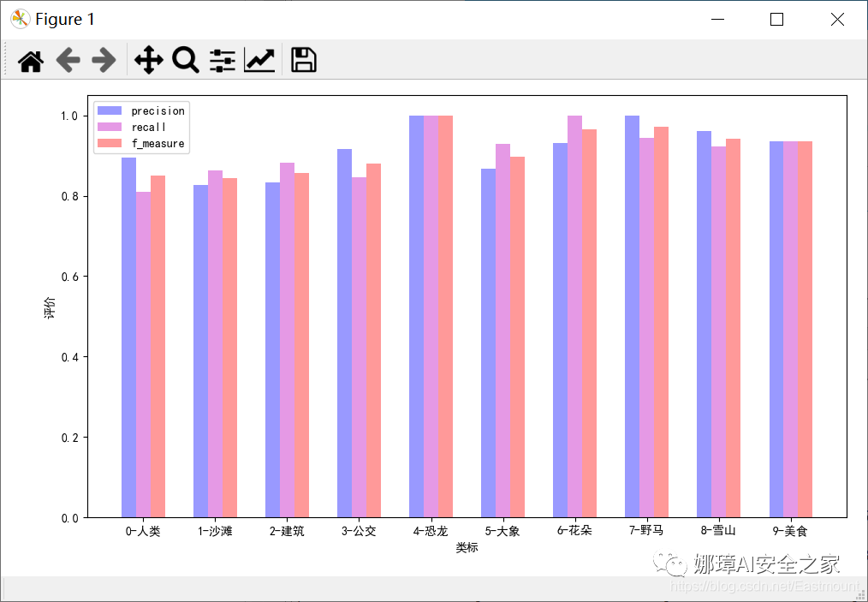This screenshot has height=602, width=868.
Task: Click the recall legend label
Action: pyautogui.click(x=148, y=127)
